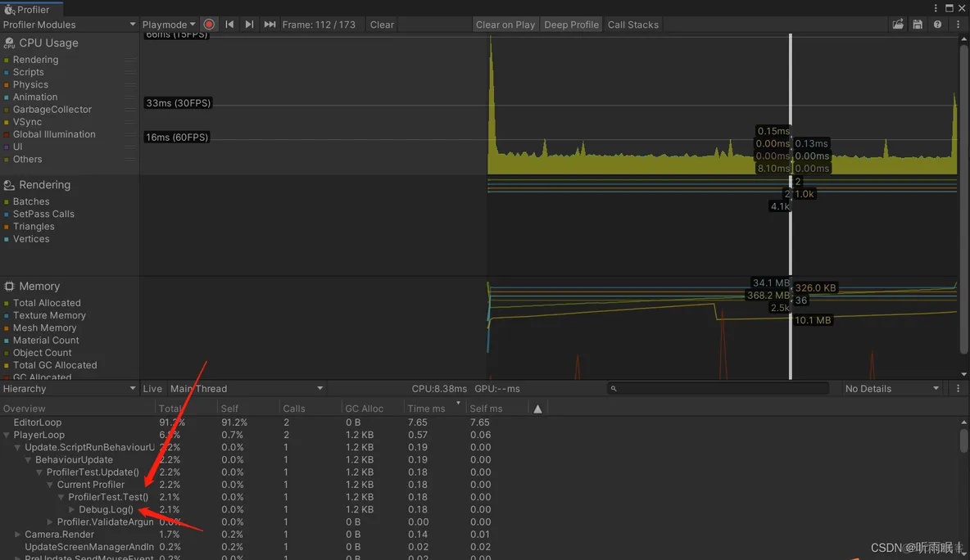The width and height of the screenshot is (970, 560).
Task: Open profiler help icon
Action: click(x=938, y=25)
